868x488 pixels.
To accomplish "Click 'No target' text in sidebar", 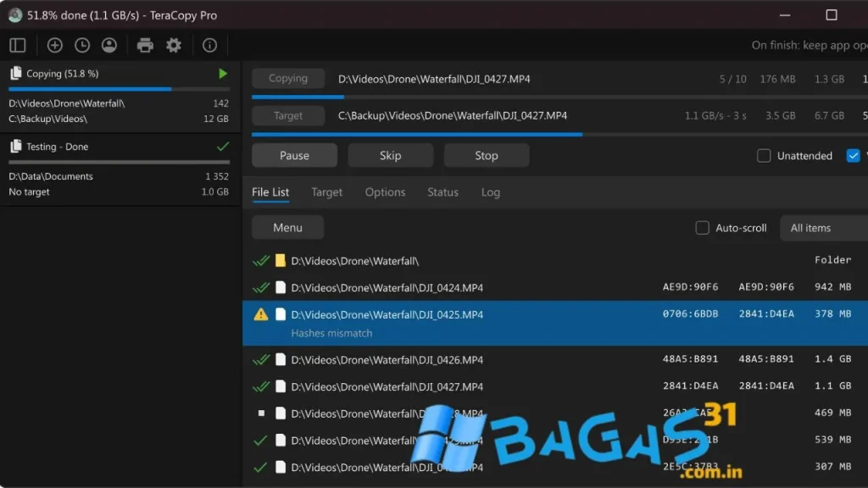I will (29, 191).
